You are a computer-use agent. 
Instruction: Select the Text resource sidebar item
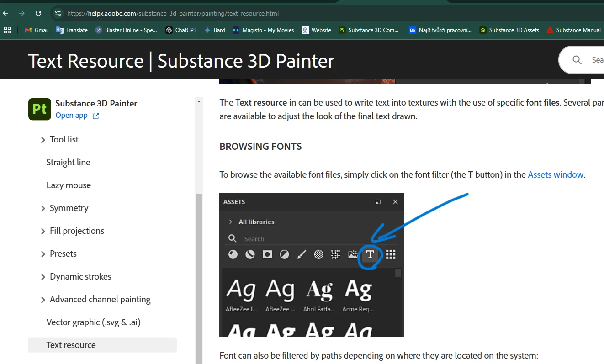tap(102, 345)
